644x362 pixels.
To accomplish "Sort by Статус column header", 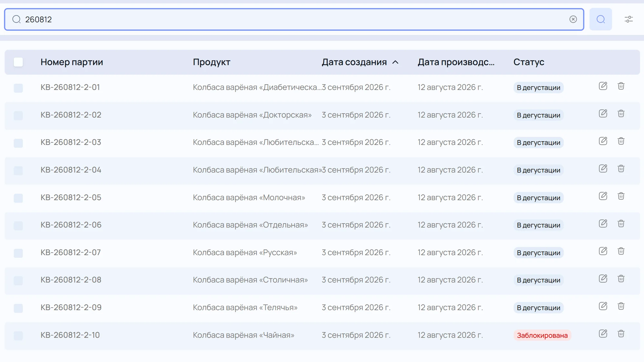I will (529, 62).
